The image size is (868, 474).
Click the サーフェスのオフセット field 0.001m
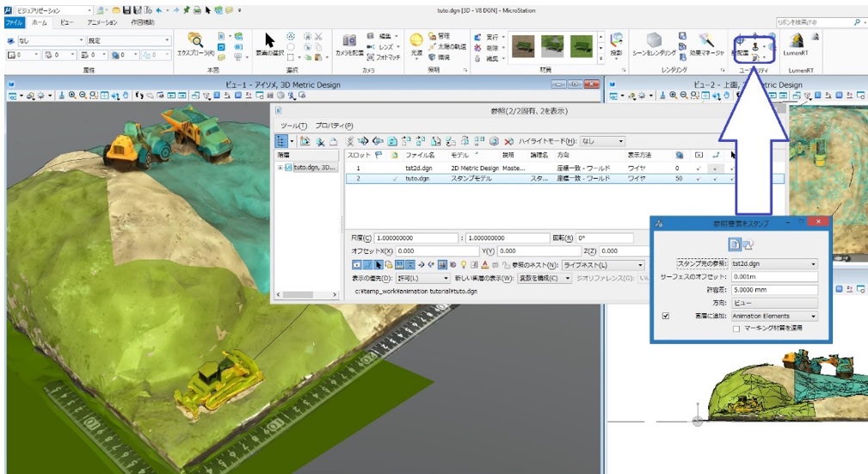point(774,276)
